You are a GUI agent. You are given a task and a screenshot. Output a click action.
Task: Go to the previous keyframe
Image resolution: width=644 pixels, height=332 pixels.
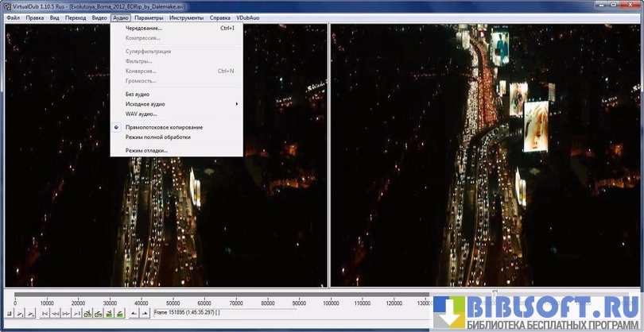(87, 314)
